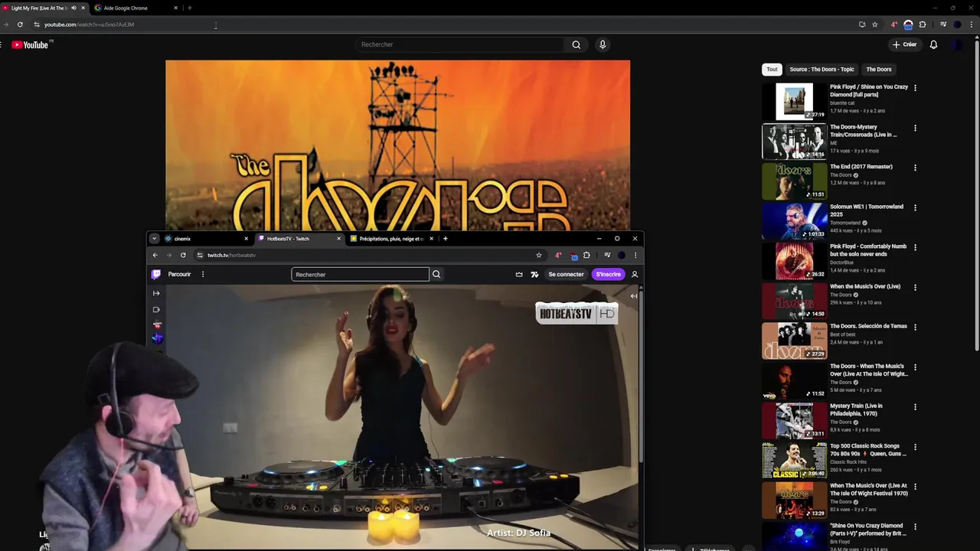Click the S'inscrire button on Twitch
980x551 pixels.
608,275
